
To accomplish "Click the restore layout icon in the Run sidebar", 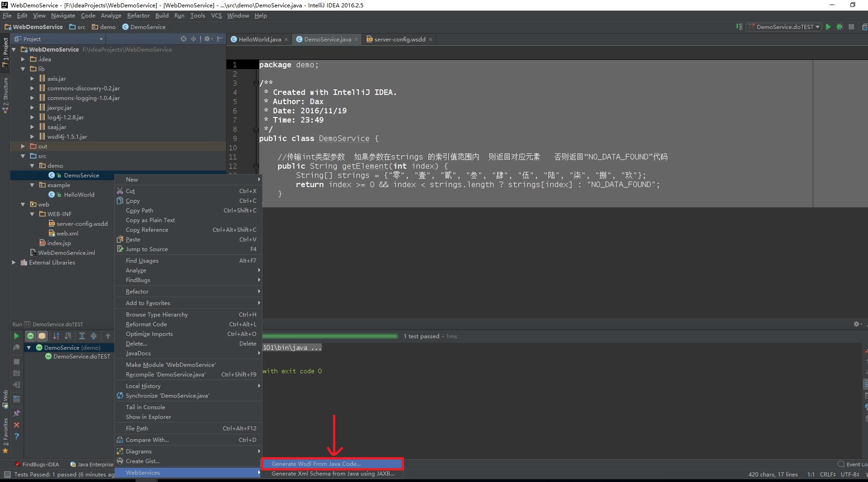I will click(17, 399).
